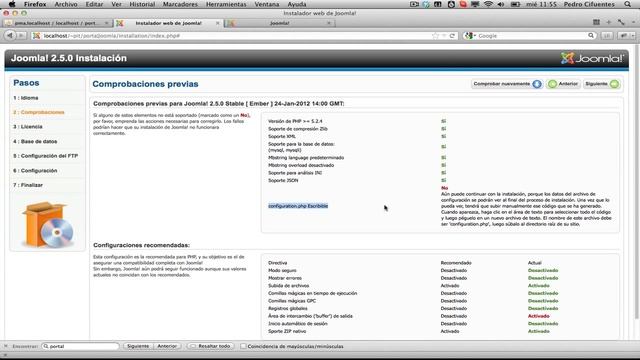This screenshot has width=640, height=360.
Task: Open the tab groups grid icon
Action: [596, 22]
